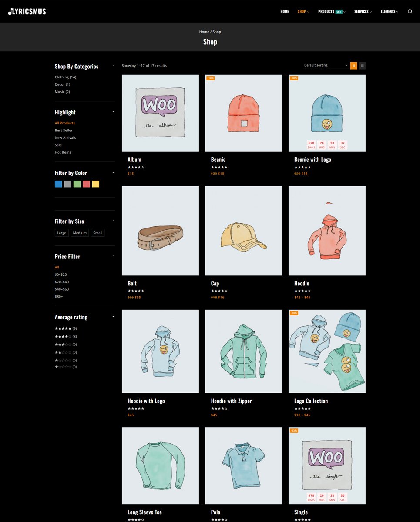
Task: Collapse the Price Filter section
Action: click(114, 256)
